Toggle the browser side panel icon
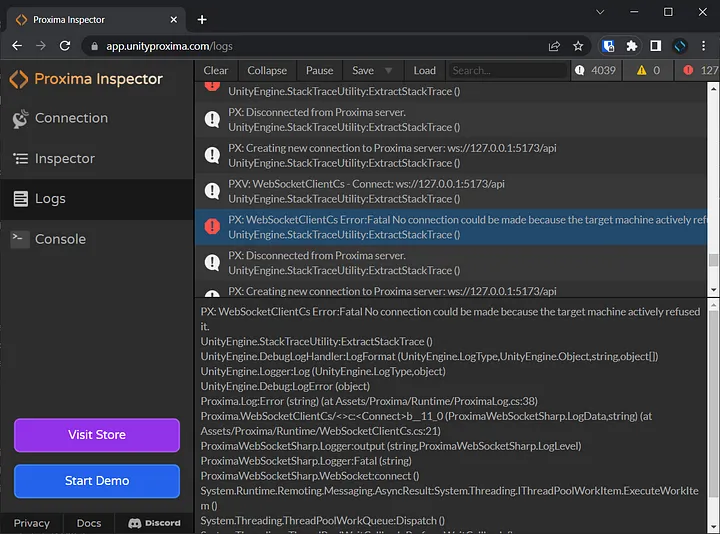This screenshot has width=720, height=534. [x=656, y=46]
